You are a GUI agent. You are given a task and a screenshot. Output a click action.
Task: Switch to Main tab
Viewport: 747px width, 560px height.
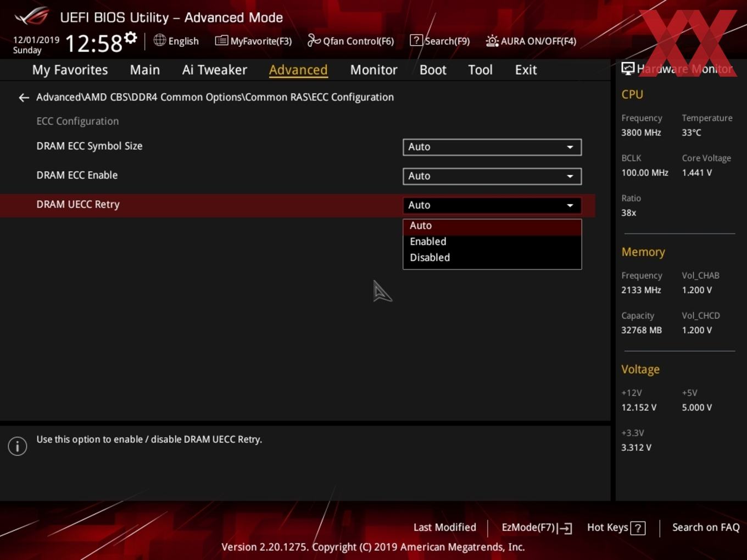coord(145,70)
